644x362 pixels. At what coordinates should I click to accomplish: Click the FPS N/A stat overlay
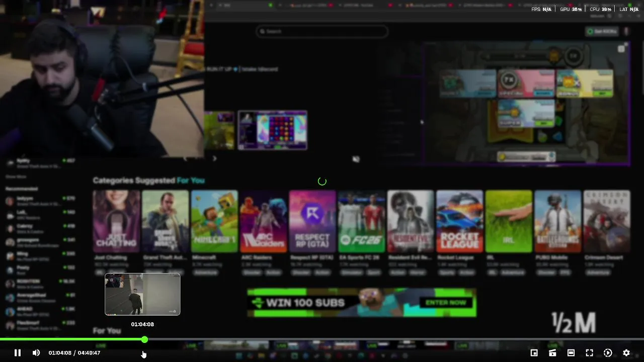click(541, 10)
